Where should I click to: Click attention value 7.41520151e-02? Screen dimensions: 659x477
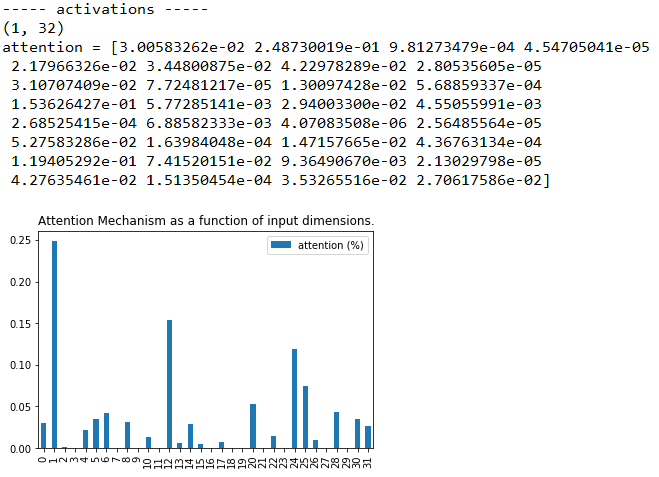(209, 161)
